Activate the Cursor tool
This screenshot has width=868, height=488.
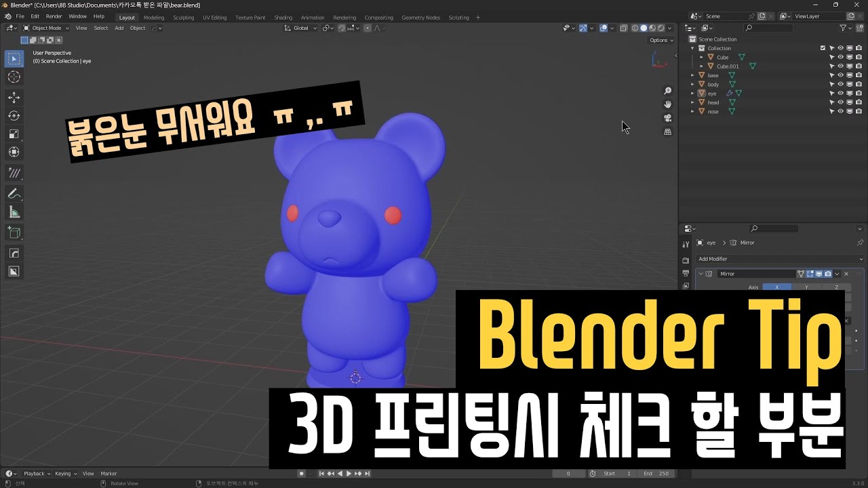pyautogui.click(x=14, y=77)
